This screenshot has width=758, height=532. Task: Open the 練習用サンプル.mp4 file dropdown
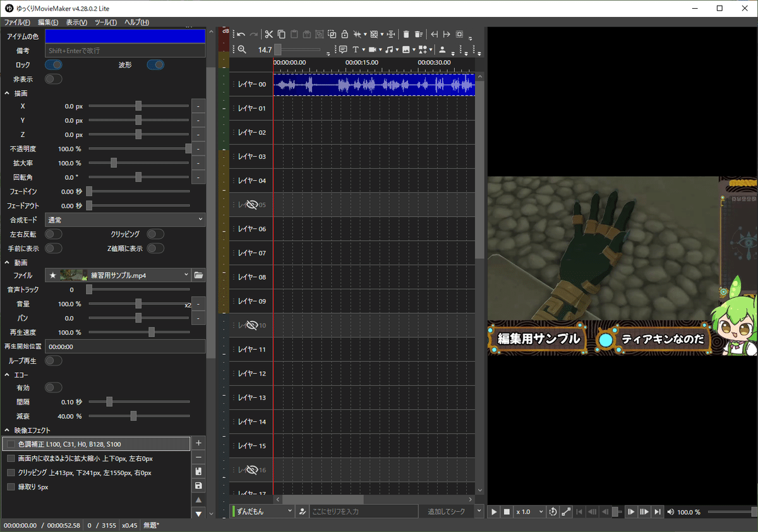point(118,275)
